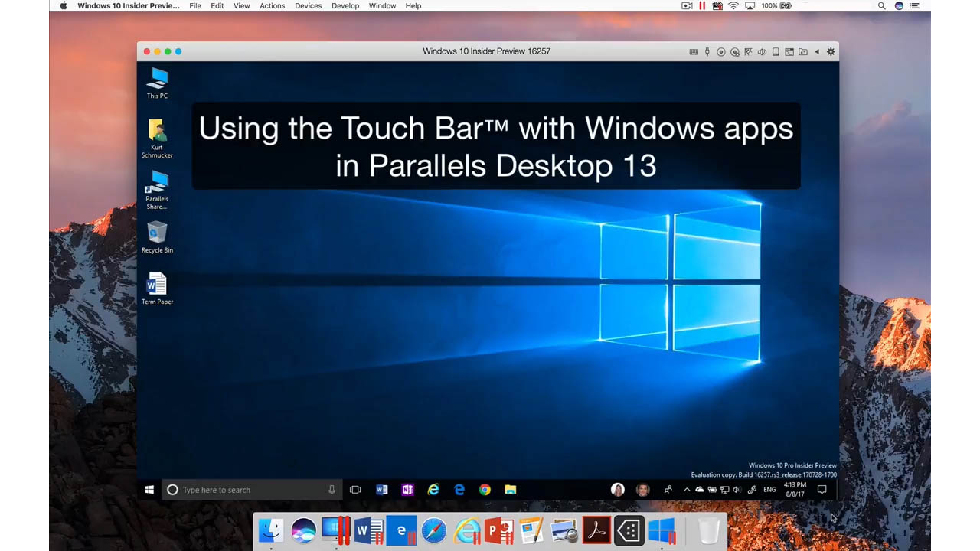980x551 pixels.
Task: Open the Trash in the Dock
Action: 709,530
